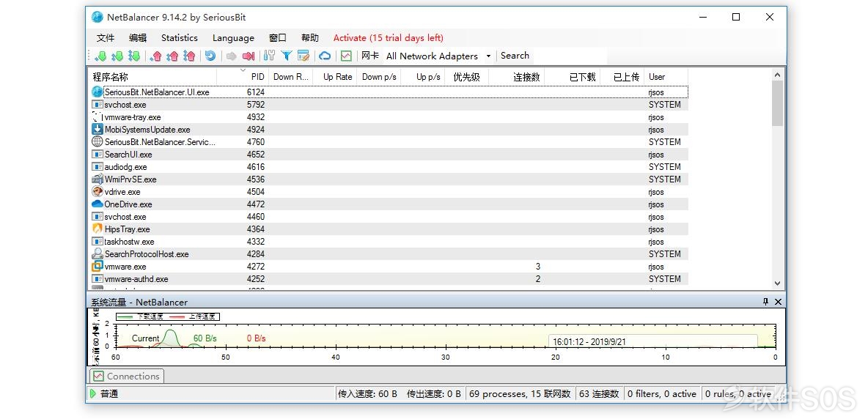Click the SearchProtocolHost.exe icon
Viewport: 868px width, 419px height.
coord(98,253)
